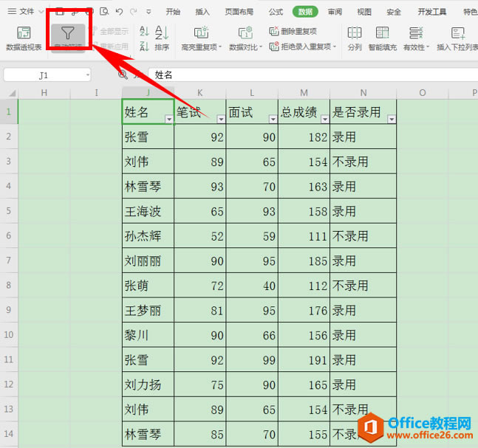This screenshot has height=448, width=478.
Task: Select row header 10
Action: (x=9, y=334)
